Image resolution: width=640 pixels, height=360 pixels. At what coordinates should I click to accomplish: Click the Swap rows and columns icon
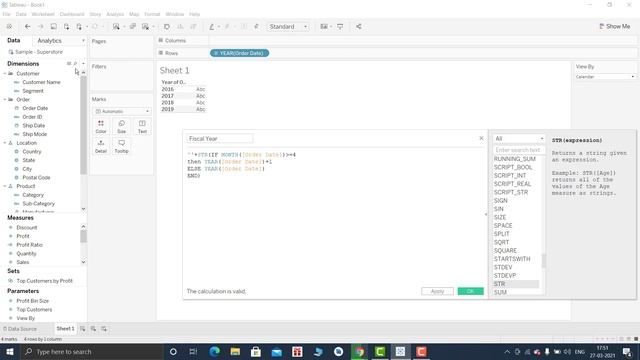(167, 27)
